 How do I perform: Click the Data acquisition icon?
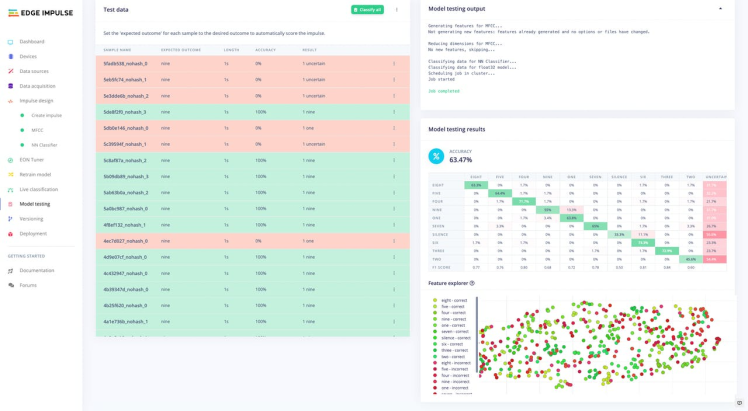click(11, 86)
